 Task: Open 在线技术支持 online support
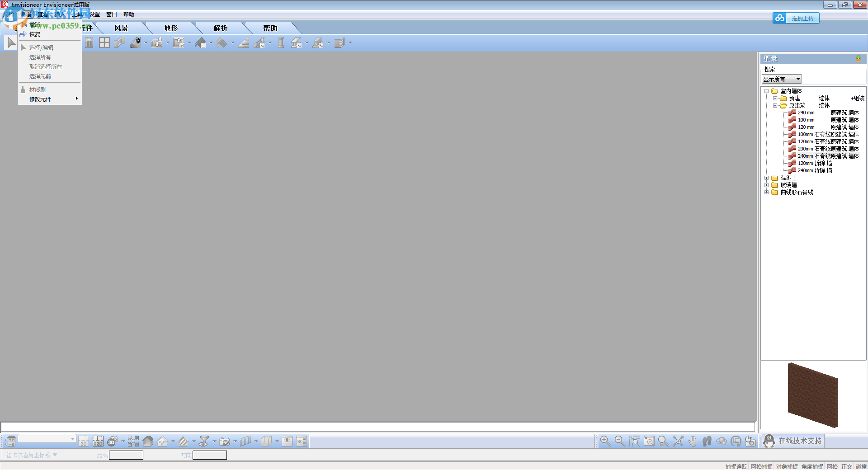pos(793,441)
